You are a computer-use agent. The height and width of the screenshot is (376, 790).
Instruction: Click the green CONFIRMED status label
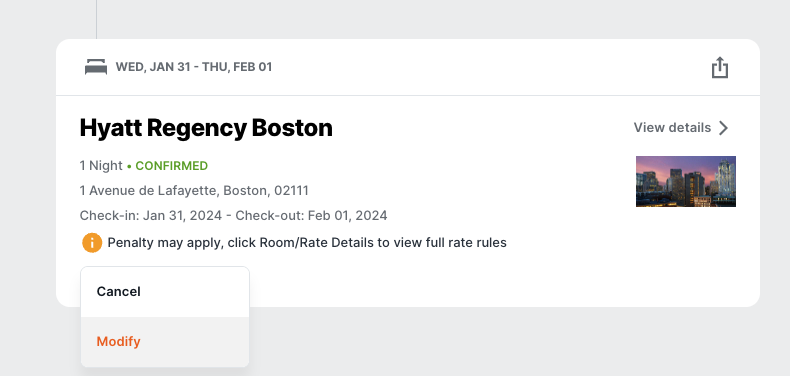(171, 166)
